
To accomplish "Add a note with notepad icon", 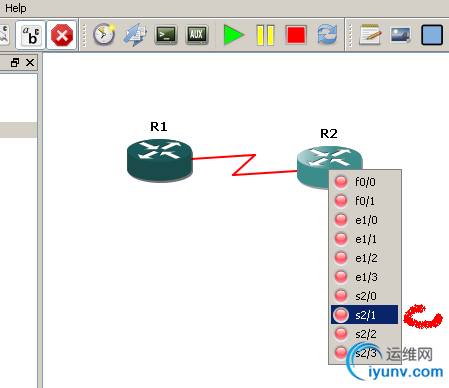I will click(370, 34).
